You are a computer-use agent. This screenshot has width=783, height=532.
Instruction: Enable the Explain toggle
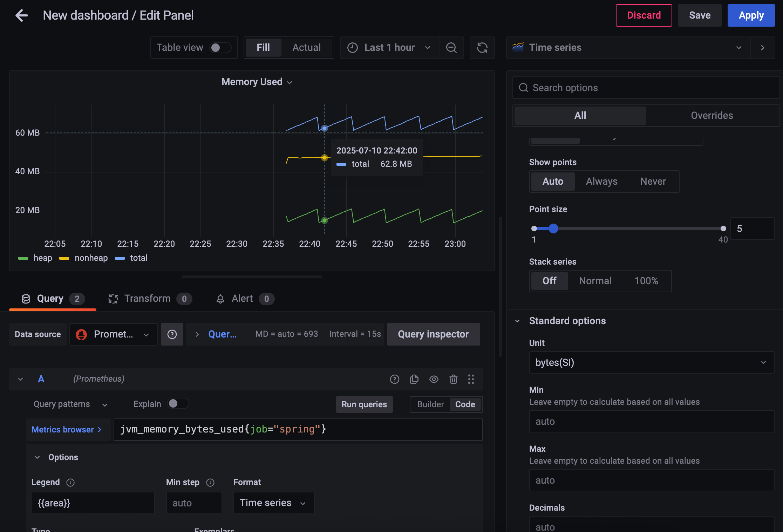(x=178, y=404)
